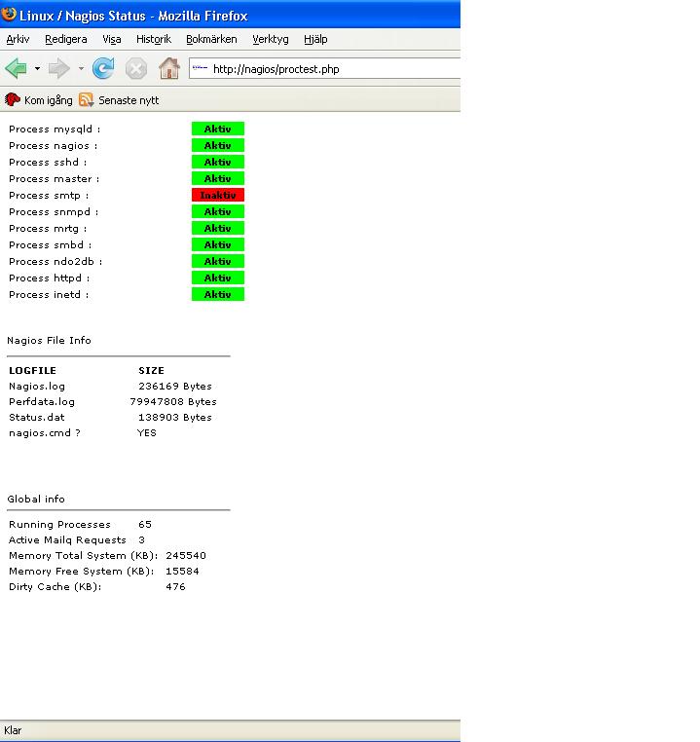Click the Aktiv badge for Process mrtg
This screenshot has height=742, width=700.
pos(217,228)
